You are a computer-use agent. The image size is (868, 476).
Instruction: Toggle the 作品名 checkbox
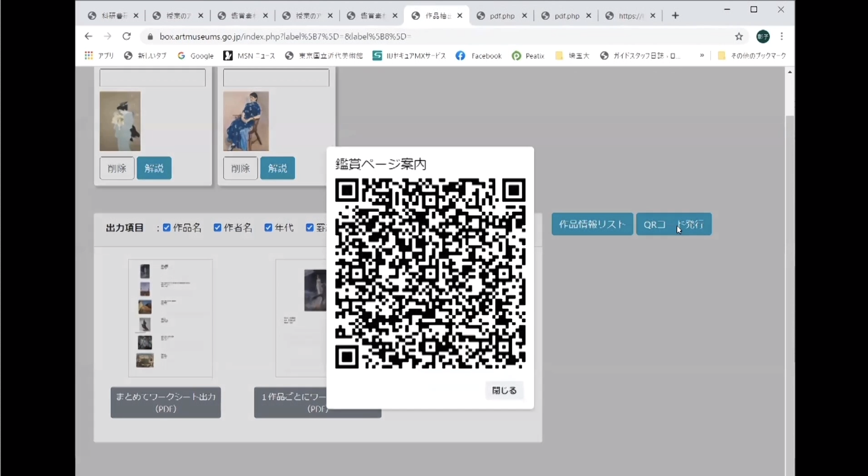click(166, 228)
